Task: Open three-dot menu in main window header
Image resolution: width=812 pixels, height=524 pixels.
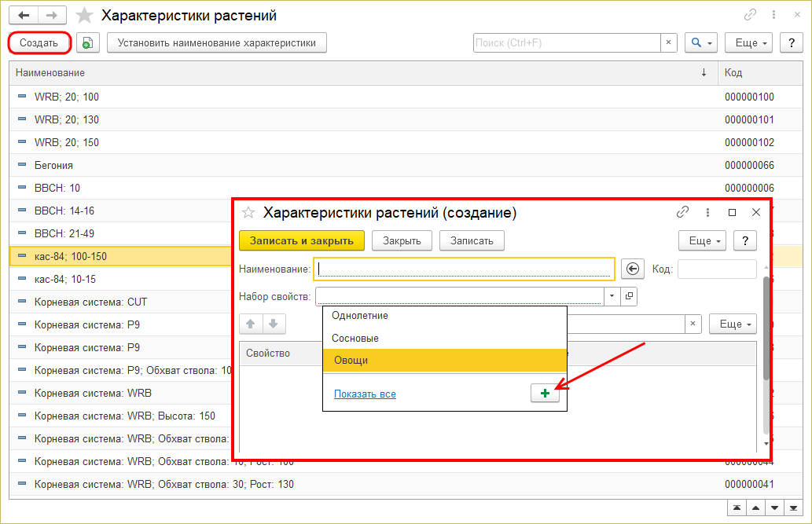Action: click(x=773, y=15)
